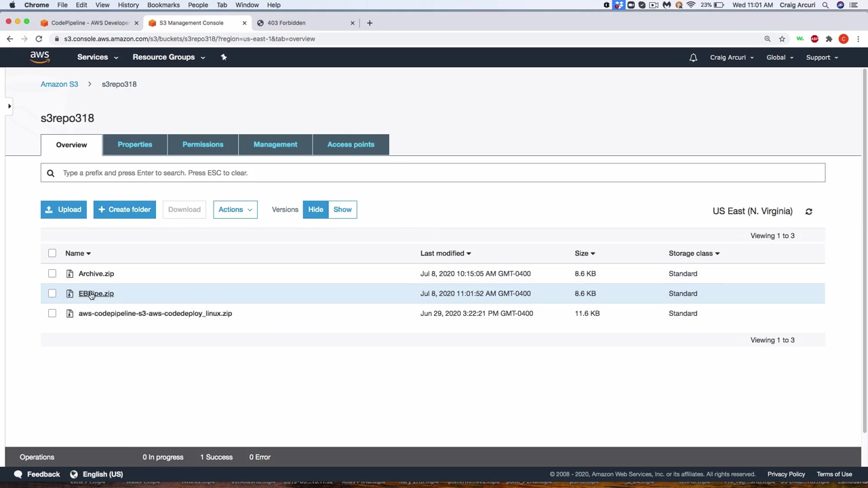Click the Feedback button in the footer
The width and height of the screenshot is (868, 488).
(x=37, y=474)
